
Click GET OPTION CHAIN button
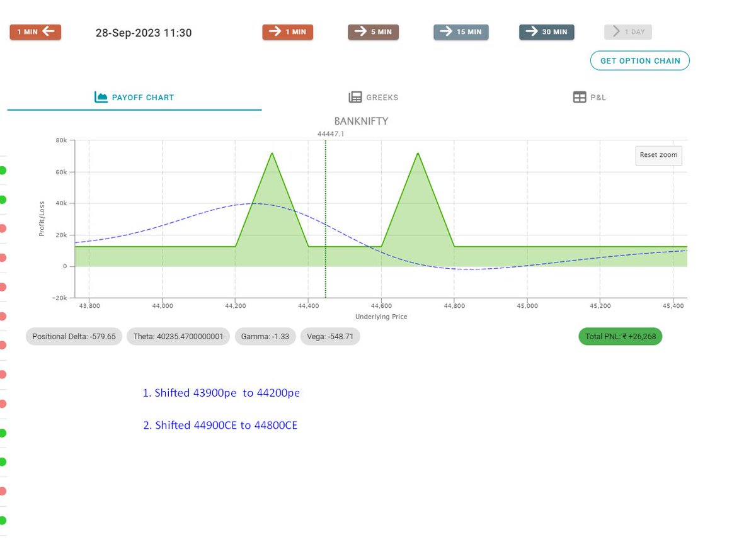coord(640,61)
